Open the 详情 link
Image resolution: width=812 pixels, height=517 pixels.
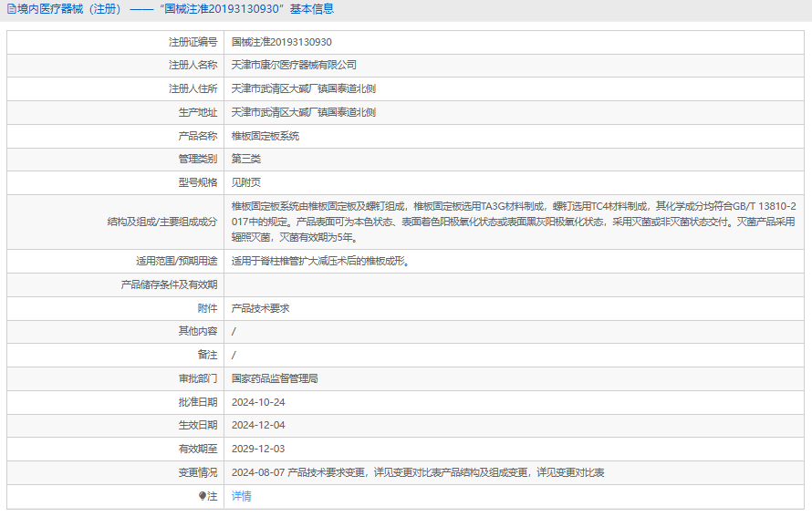[241, 496]
